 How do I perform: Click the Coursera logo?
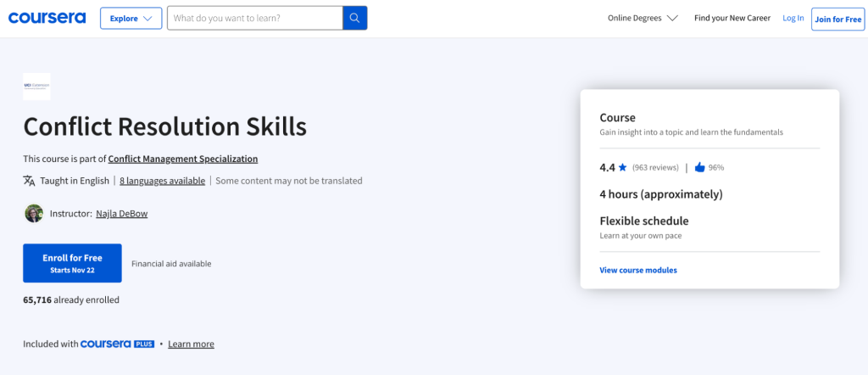(x=47, y=19)
